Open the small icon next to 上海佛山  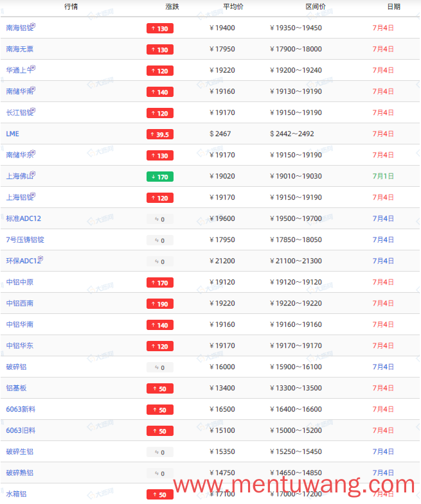click(x=33, y=174)
